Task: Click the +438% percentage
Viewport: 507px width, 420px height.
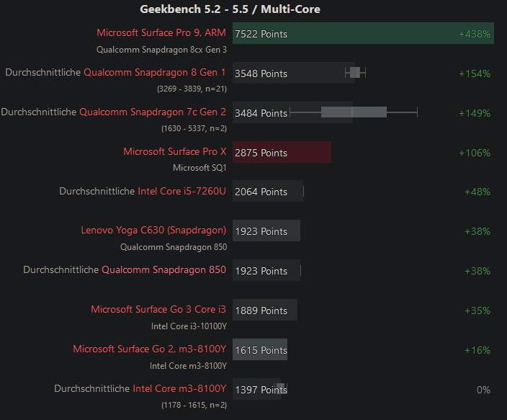Action: tap(475, 34)
